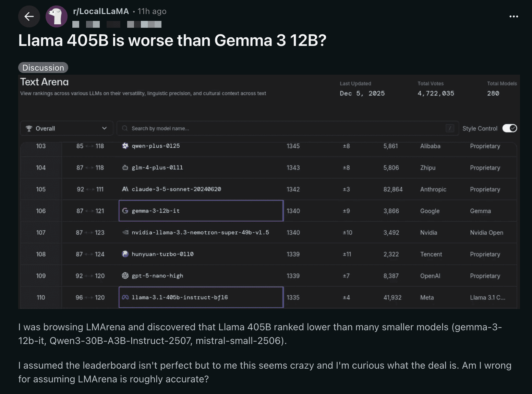Click the chevron arrow in Overall dropdown
The height and width of the screenshot is (394, 532).
(104, 128)
